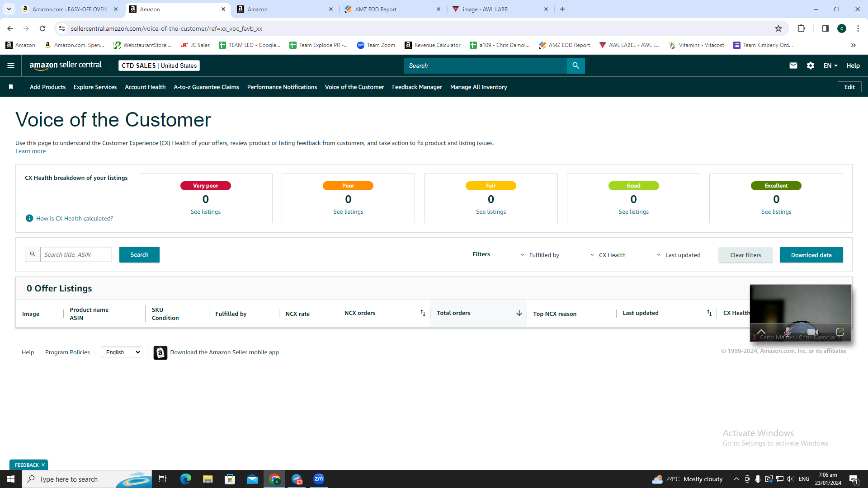The height and width of the screenshot is (488, 868).
Task: Open Account Health in navigation bar
Action: [x=145, y=87]
